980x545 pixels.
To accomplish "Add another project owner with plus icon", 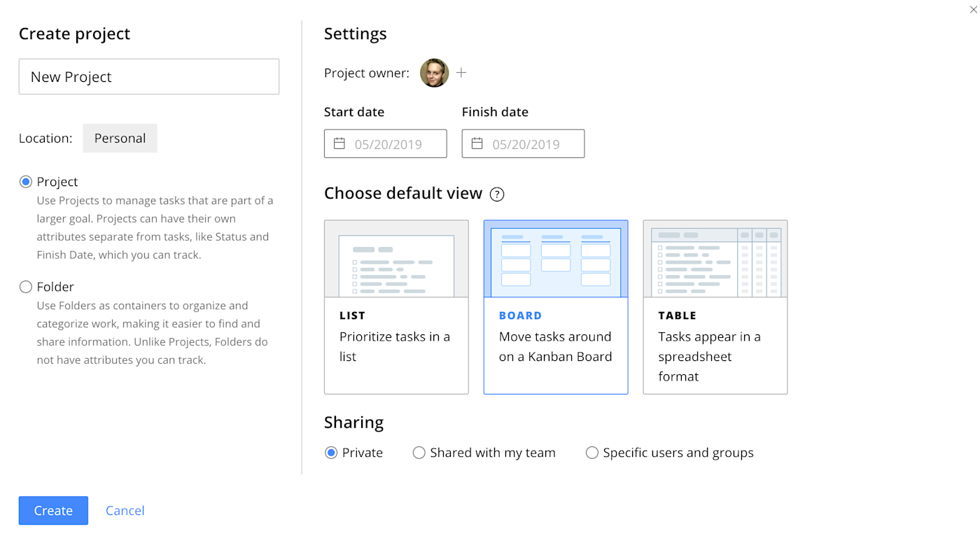I will (x=461, y=73).
